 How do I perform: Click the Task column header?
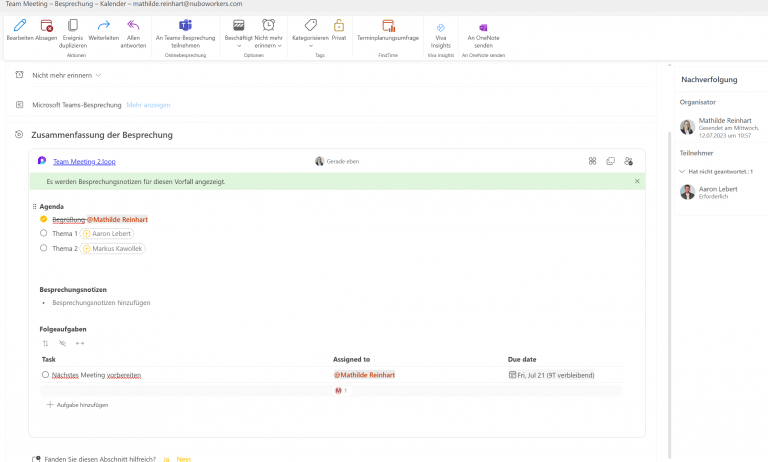[48, 359]
